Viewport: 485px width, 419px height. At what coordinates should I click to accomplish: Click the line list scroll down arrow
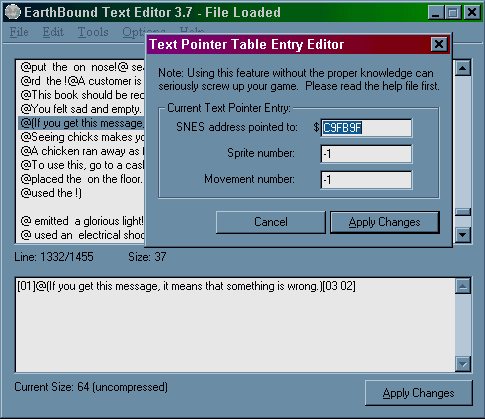[463, 235]
